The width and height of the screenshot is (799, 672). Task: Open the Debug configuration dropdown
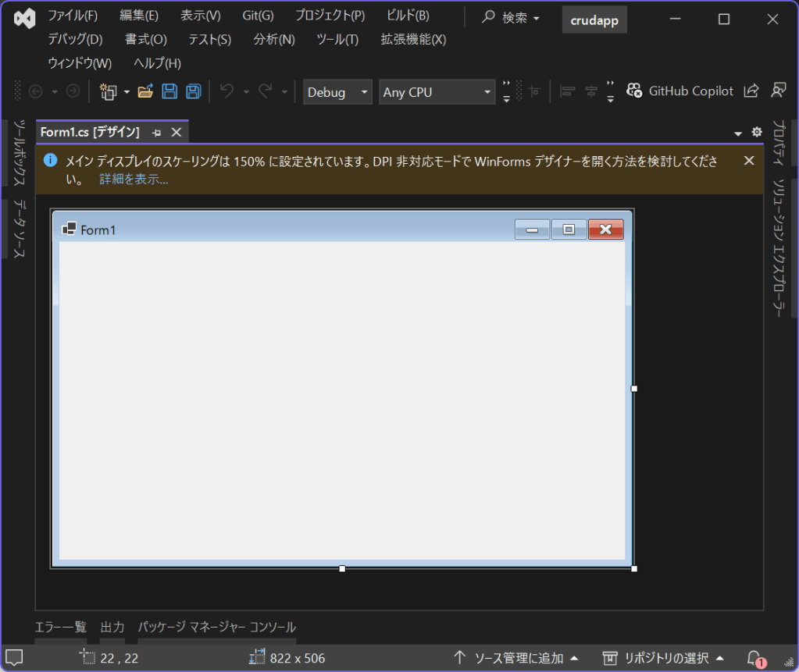[338, 92]
